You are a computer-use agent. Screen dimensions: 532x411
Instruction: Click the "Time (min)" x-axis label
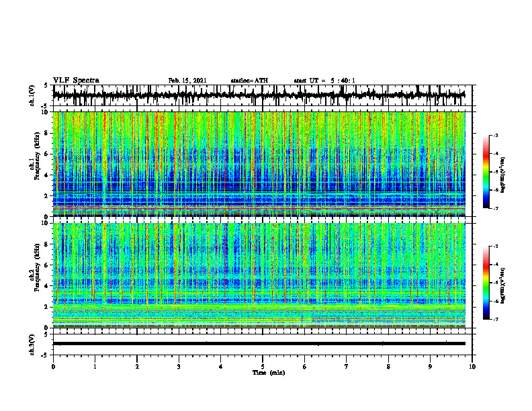[269, 373]
